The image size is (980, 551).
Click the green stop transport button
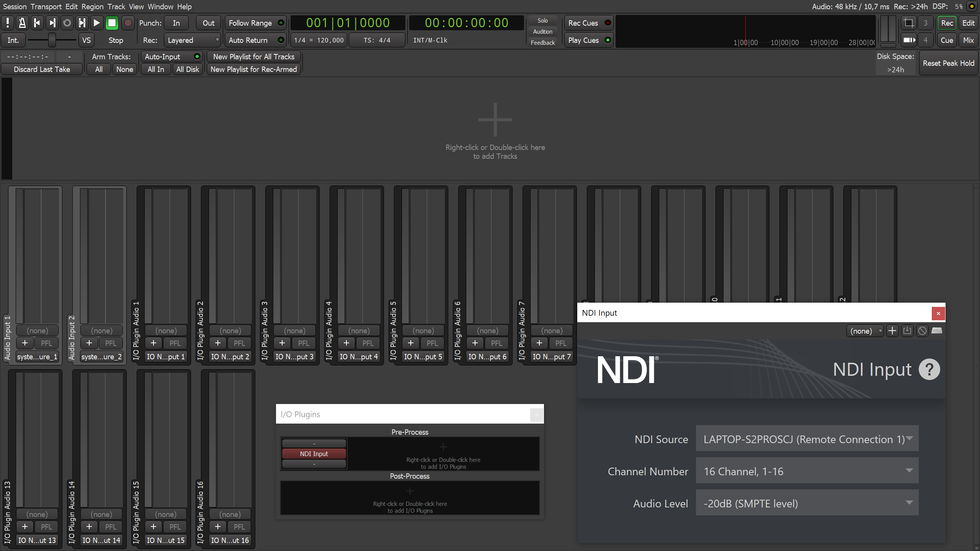click(x=112, y=23)
